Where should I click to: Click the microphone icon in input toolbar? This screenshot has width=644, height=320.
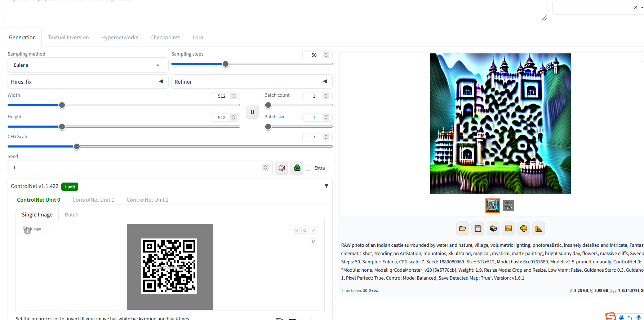[639, 317]
